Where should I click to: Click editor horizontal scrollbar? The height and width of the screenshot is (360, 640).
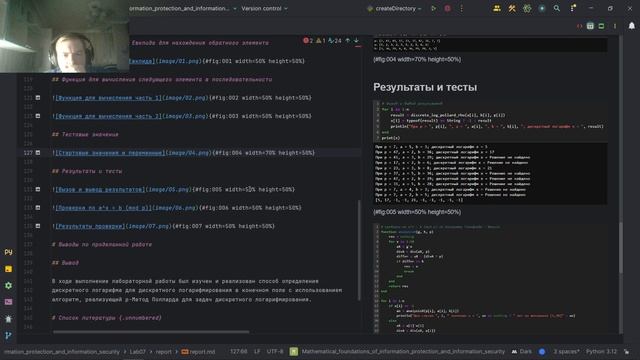coord(151,332)
